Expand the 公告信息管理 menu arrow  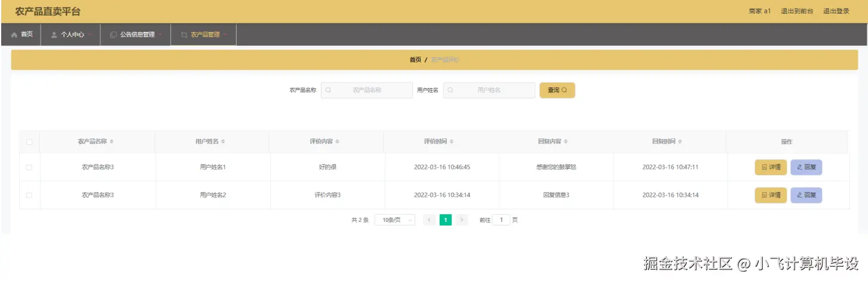(160, 35)
